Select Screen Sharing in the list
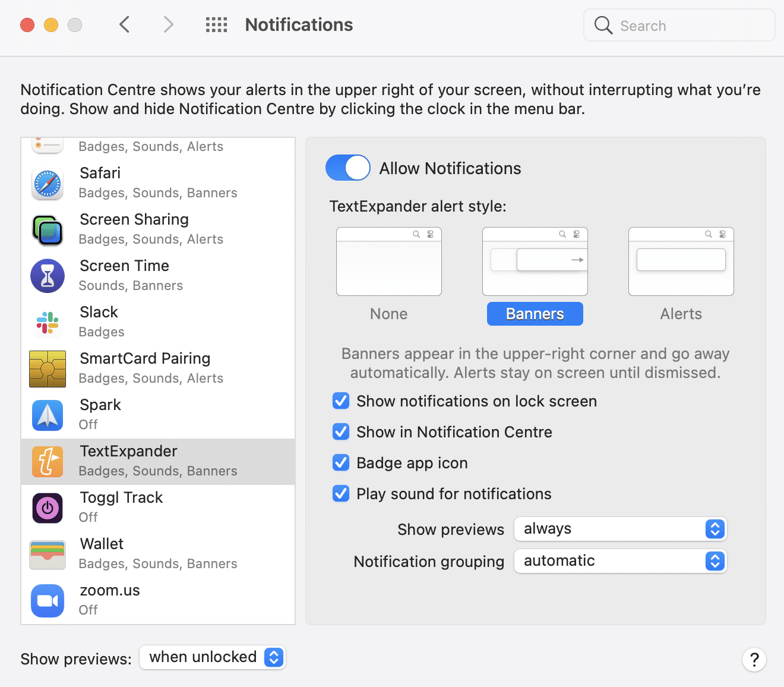The width and height of the screenshot is (784, 687). pos(158,230)
